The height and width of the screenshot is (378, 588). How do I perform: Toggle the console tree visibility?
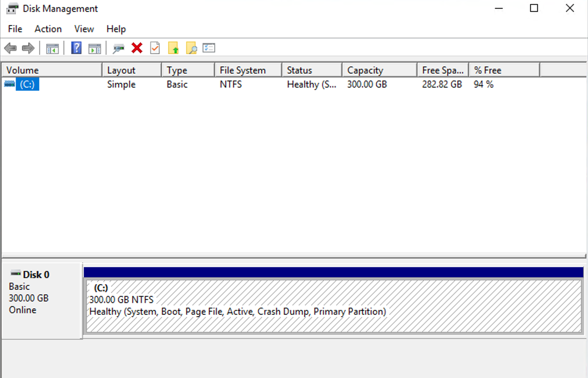pyautogui.click(x=52, y=48)
